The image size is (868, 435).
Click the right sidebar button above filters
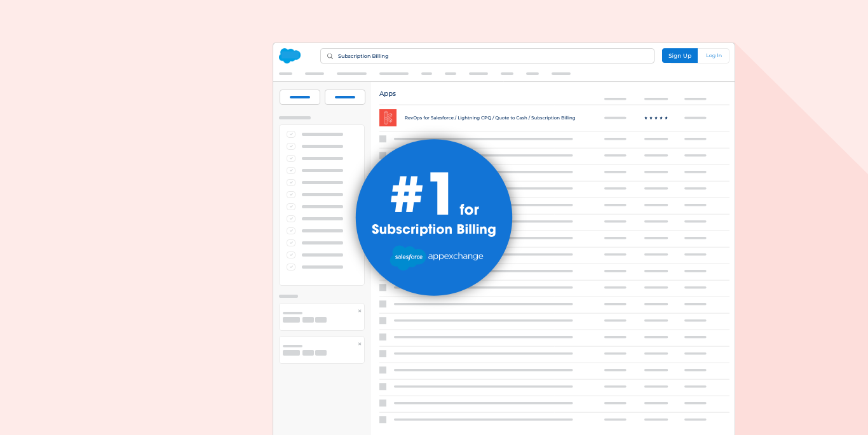pyautogui.click(x=344, y=97)
